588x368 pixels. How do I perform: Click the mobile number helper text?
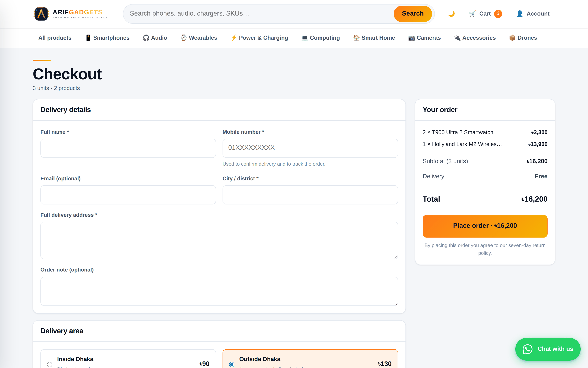pyautogui.click(x=274, y=164)
